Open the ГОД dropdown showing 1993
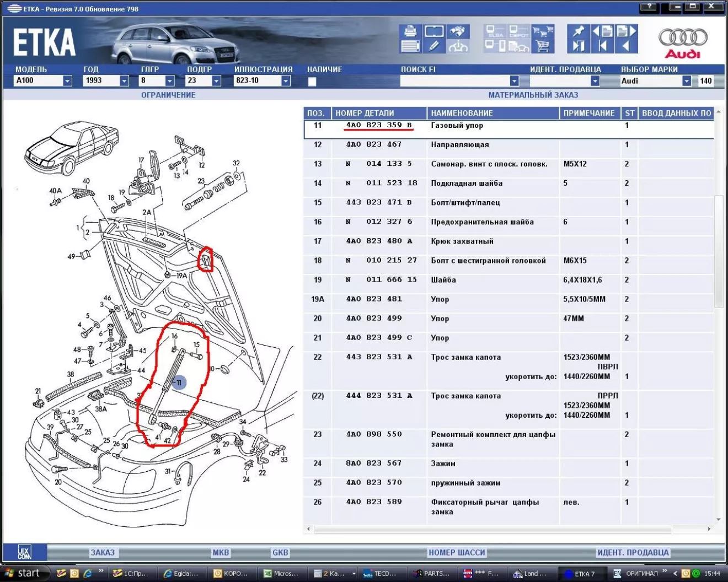 tap(124, 81)
